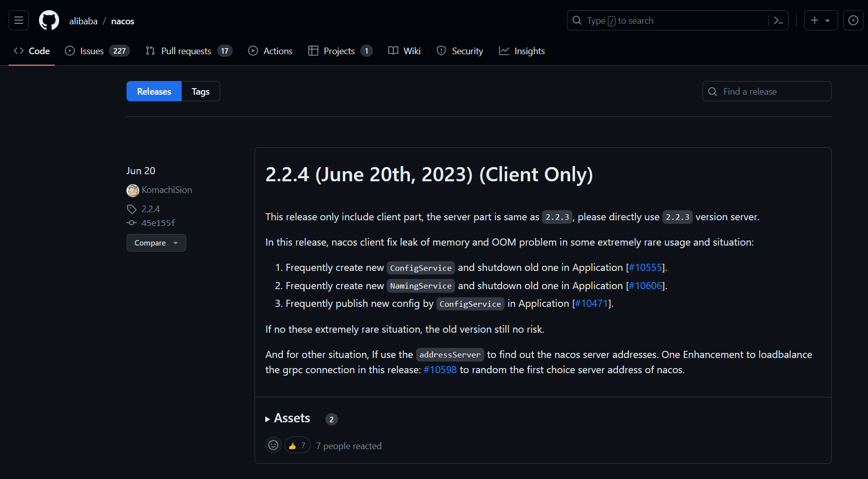Open the Code tab

[32, 51]
